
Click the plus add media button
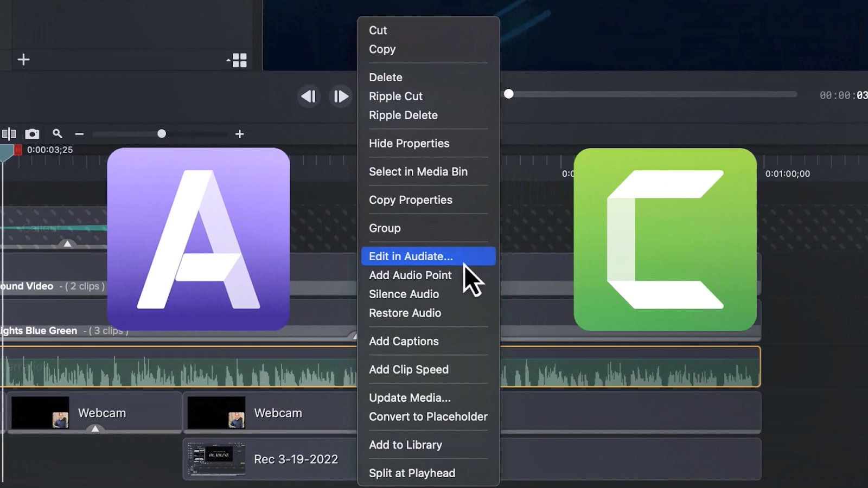click(x=23, y=60)
